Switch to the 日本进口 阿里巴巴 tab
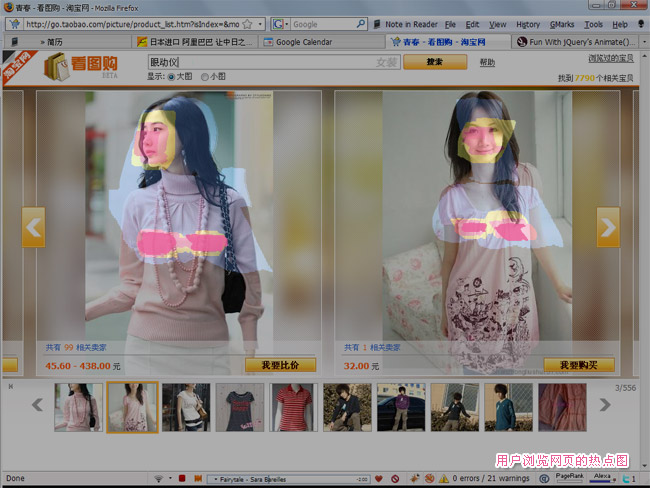This screenshot has width=650, height=488. [195, 42]
